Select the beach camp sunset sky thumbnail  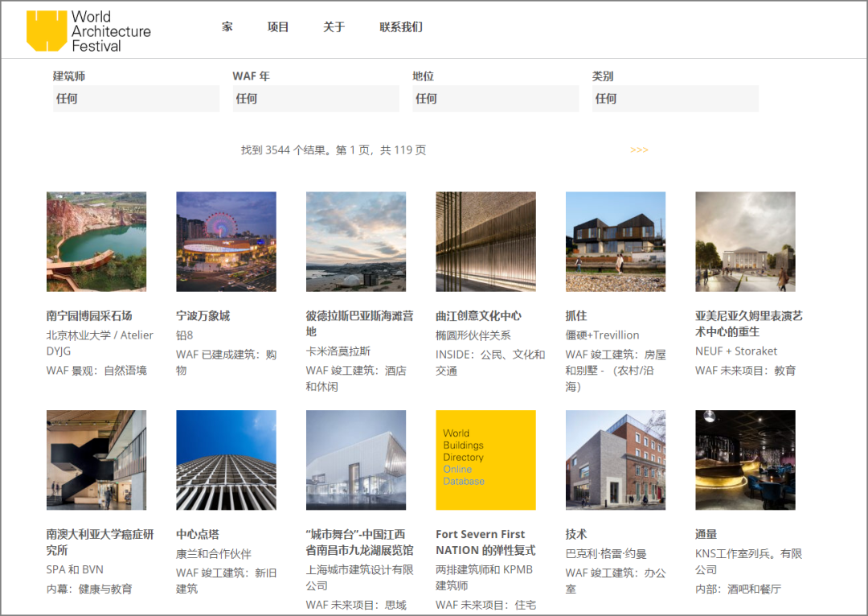356,241
